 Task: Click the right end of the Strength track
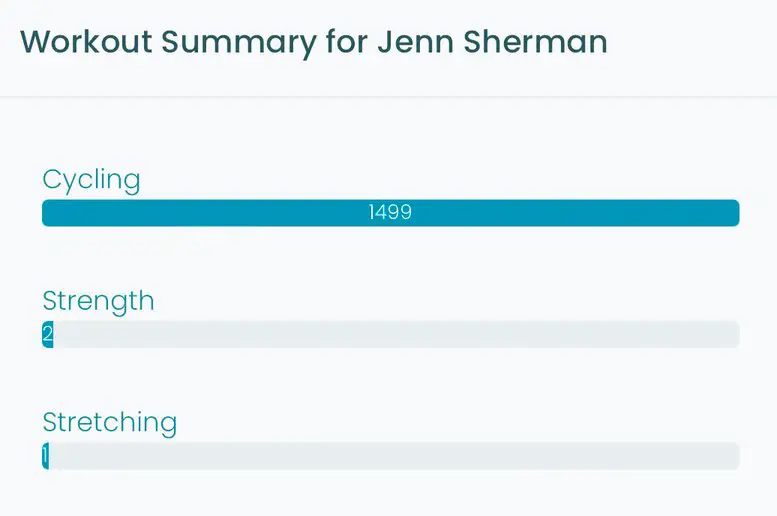click(732, 334)
